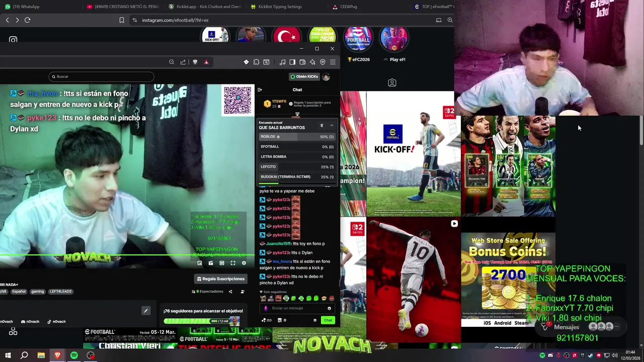The height and width of the screenshot is (362, 644).
Task: Open stream player settings gear
Action: [x=244, y=263]
